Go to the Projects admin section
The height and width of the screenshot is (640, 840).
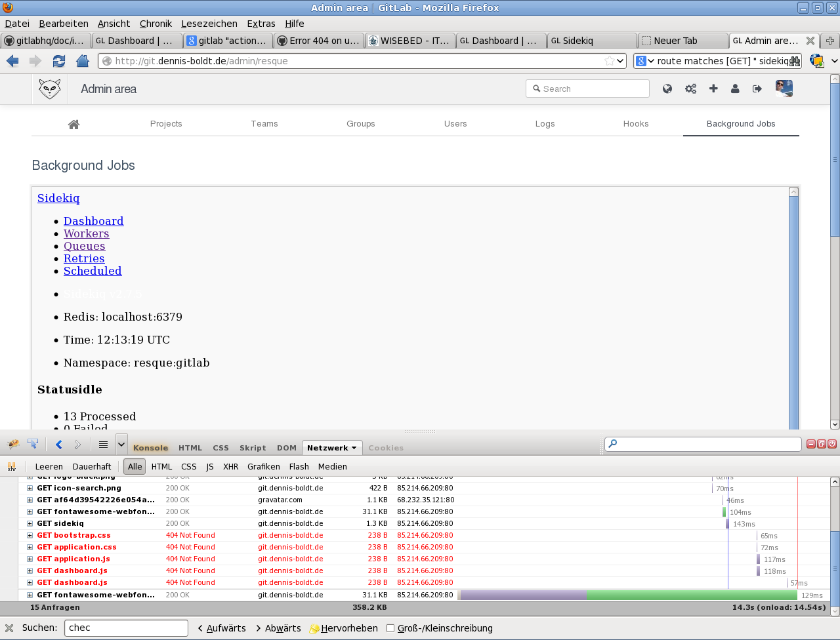tap(166, 124)
